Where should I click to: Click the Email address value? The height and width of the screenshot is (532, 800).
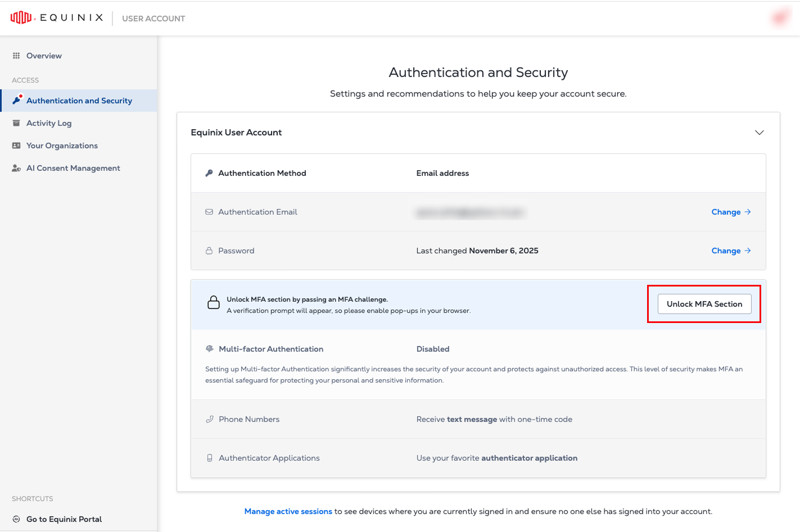(442, 173)
